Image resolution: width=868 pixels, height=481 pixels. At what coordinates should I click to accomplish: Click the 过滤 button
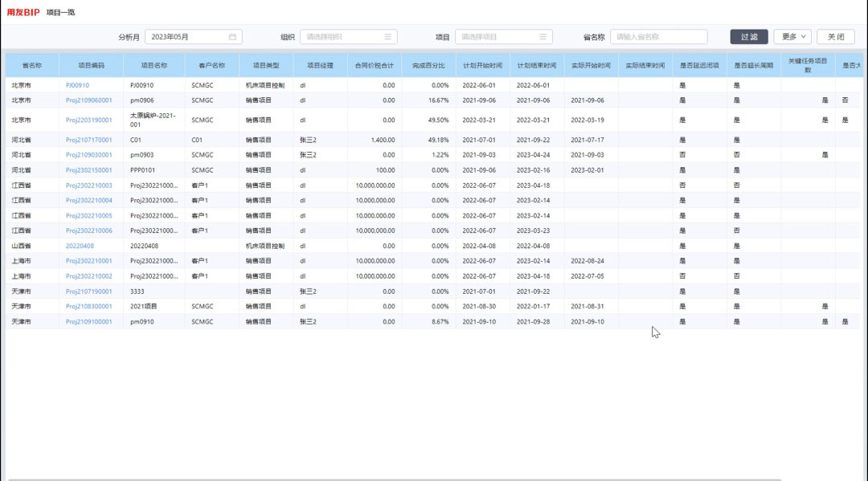pos(749,36)
